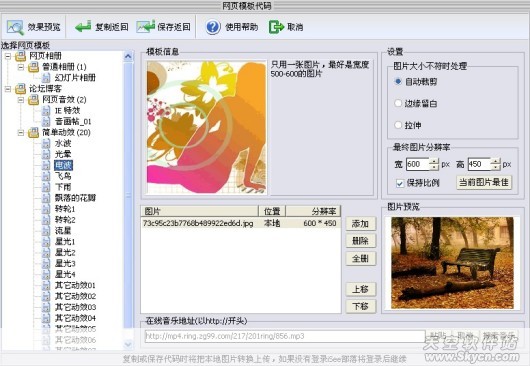Viewport: 530px width, 366px height.
Task: Click the page icon beside 光晕
Action: tap(46, 154)
